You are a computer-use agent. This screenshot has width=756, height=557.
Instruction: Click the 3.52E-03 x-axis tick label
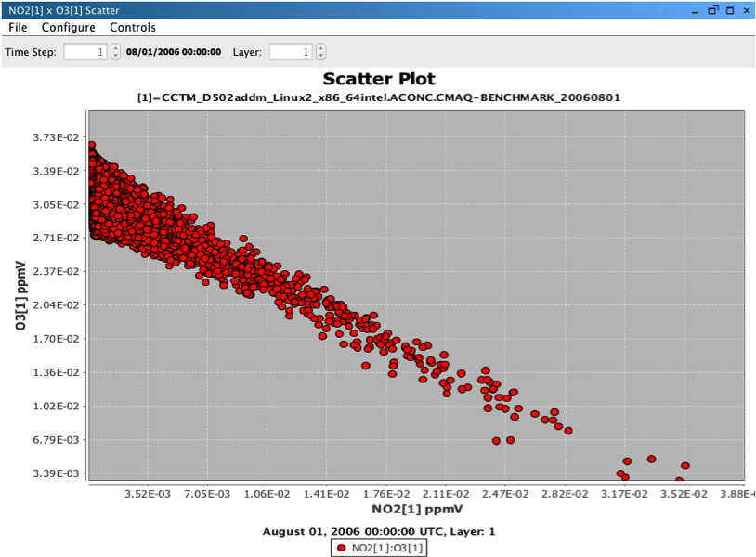(x=148, y=494)
